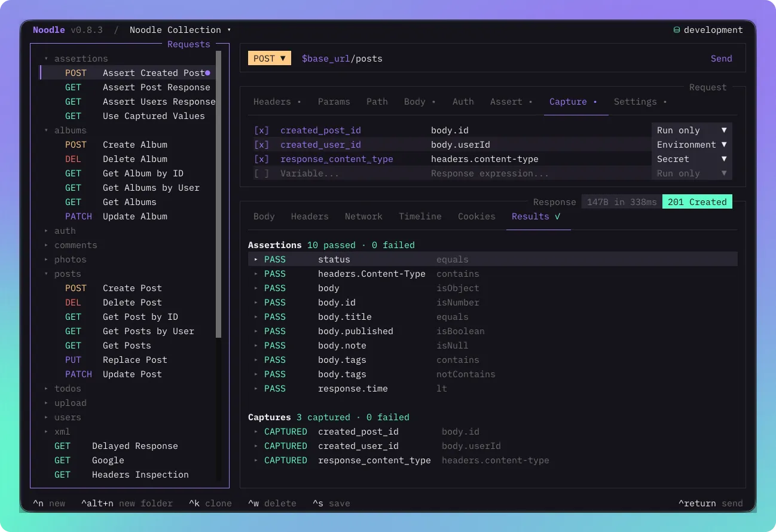
Task: Select the Capture tab
Action: click(x=573, y=102)
